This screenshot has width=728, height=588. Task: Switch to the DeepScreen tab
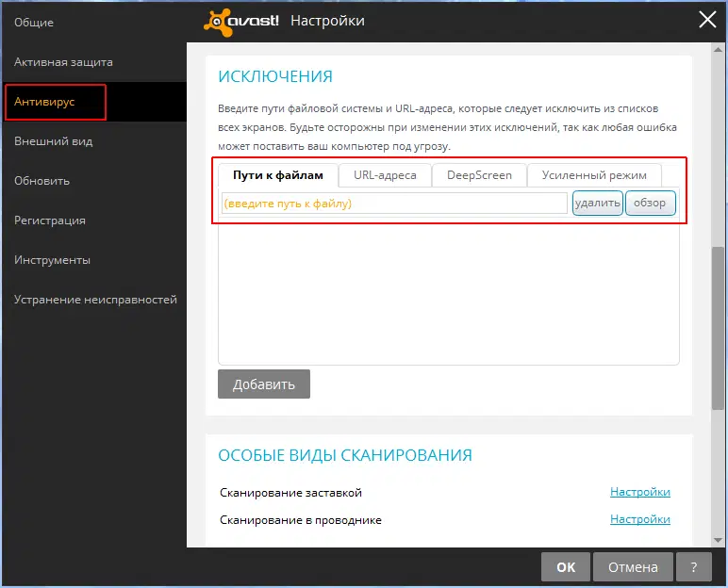[479, 175]
